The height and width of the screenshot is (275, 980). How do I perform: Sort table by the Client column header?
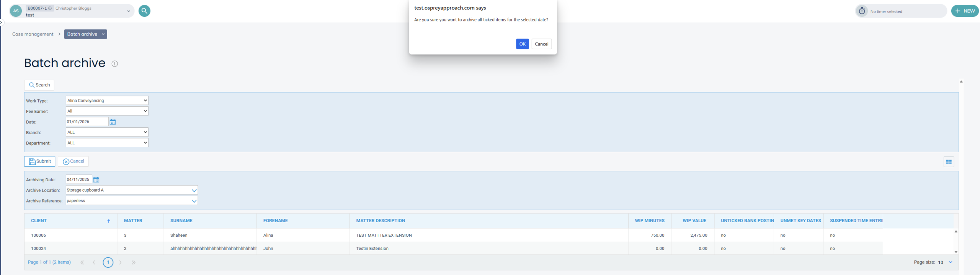(39, 221)
